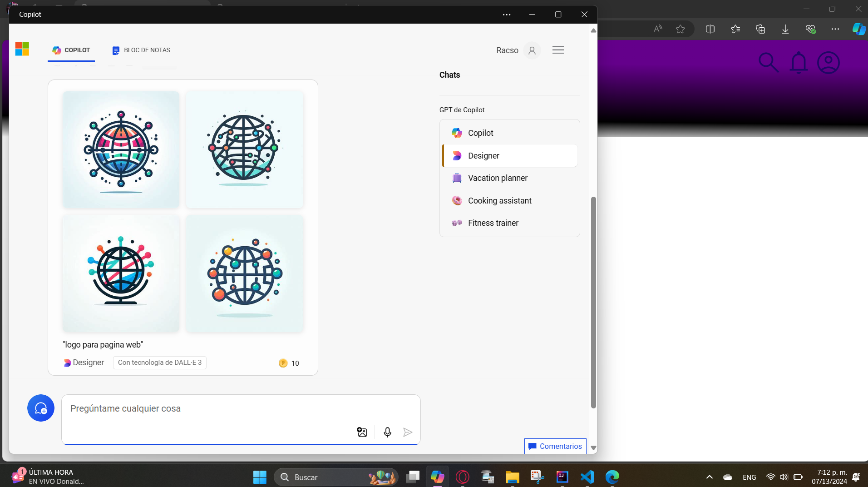Open the Windows Start button
Screen dimensions: 868x487
tap(260, 477)
